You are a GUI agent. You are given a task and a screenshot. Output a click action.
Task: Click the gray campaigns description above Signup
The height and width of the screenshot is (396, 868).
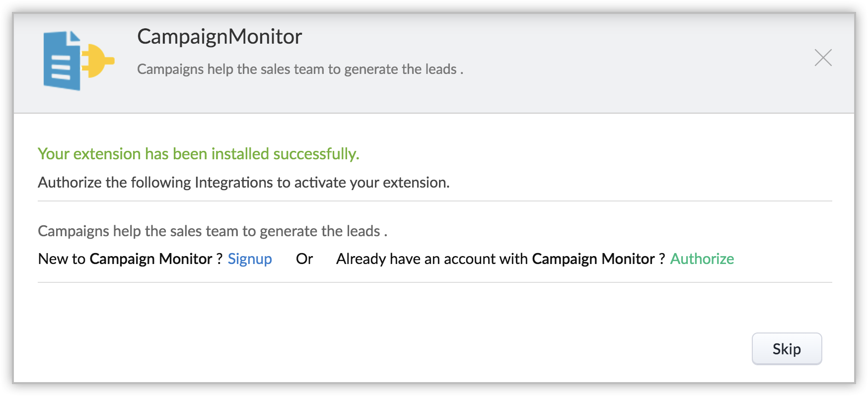pos(212,231)
